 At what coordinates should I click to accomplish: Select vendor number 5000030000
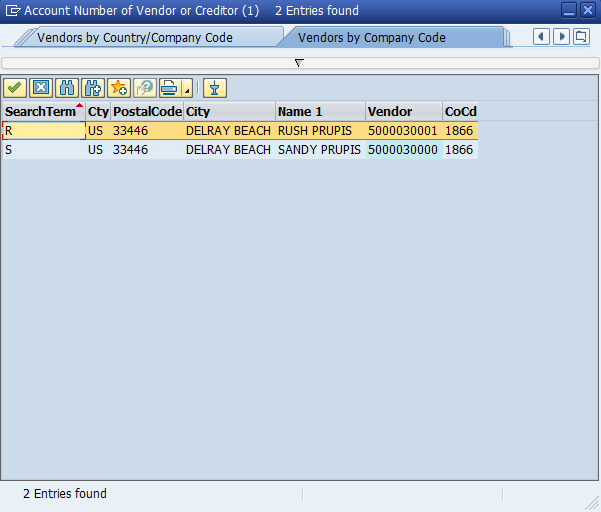pos(403,150)
